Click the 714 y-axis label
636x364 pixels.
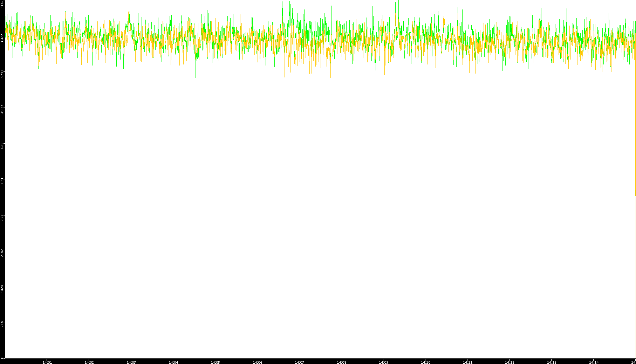tap(2, 323)
